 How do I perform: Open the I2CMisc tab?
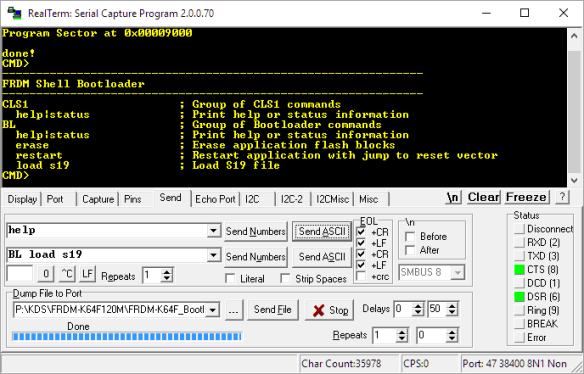333,199
